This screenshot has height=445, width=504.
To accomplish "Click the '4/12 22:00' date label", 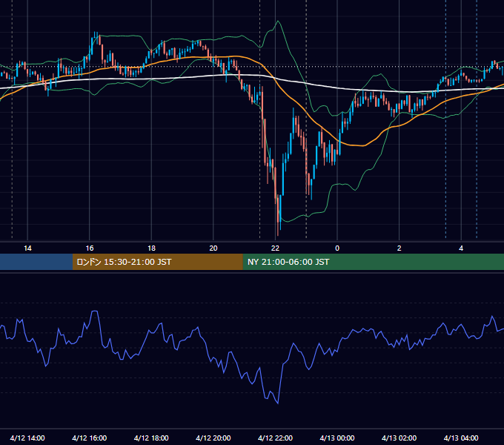I will point(275,438).
